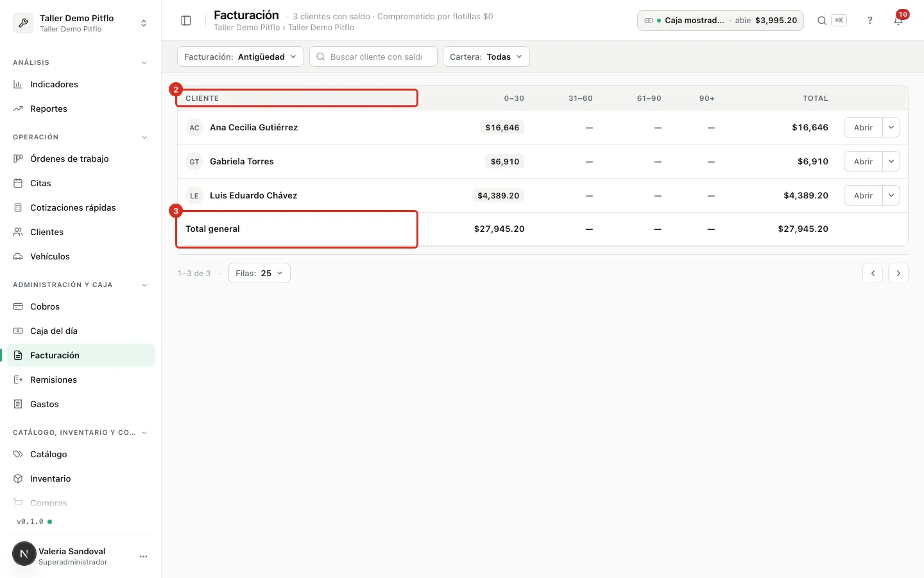Image resolution: width=924 pixels, height=578 pixels.
Task: Focus the Buscar cliente con saldo field
Action: pos(373,57)
